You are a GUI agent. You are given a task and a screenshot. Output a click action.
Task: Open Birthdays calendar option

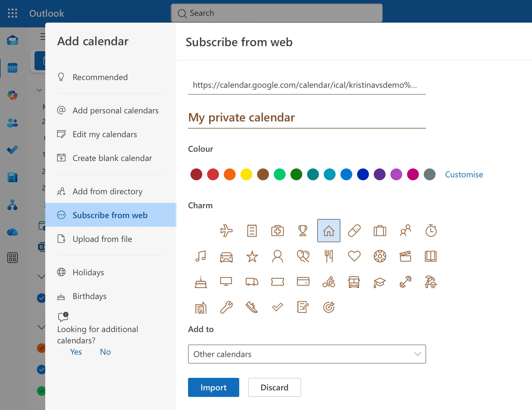111,296
